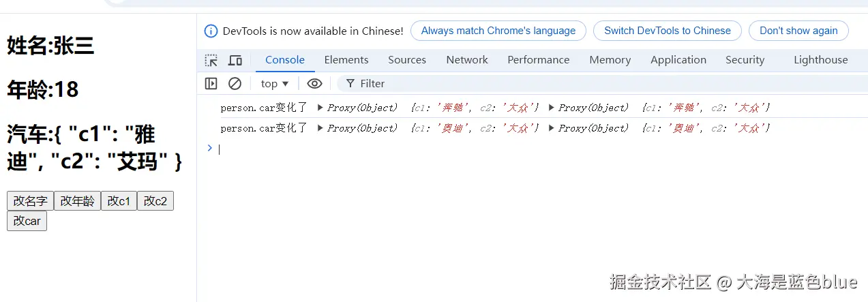This screenshot has width=868, height=302.
Task: Click the 改c1 button
Action: (x=119, y=200)
